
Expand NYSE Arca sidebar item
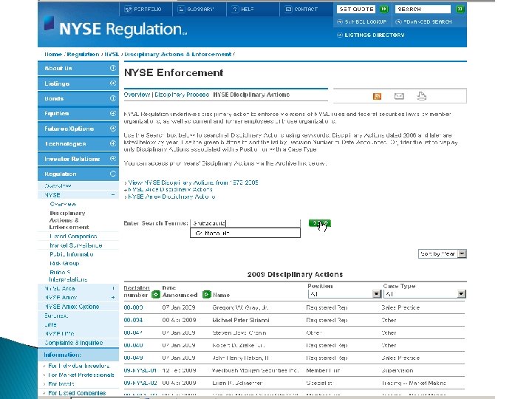113,288
